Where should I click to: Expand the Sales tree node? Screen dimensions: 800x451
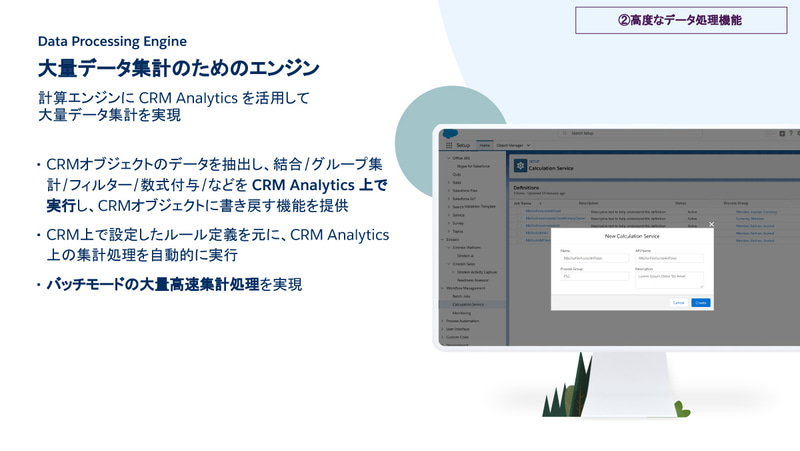pyautogui.click(x=449, y=182)
